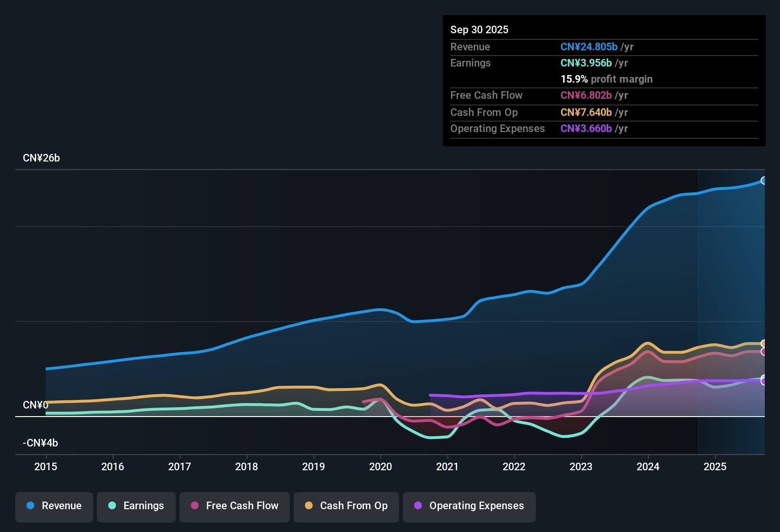Expand the Sep 30 2025 data panel
Screen dimensions: 780x532
(x=479, y=29)
